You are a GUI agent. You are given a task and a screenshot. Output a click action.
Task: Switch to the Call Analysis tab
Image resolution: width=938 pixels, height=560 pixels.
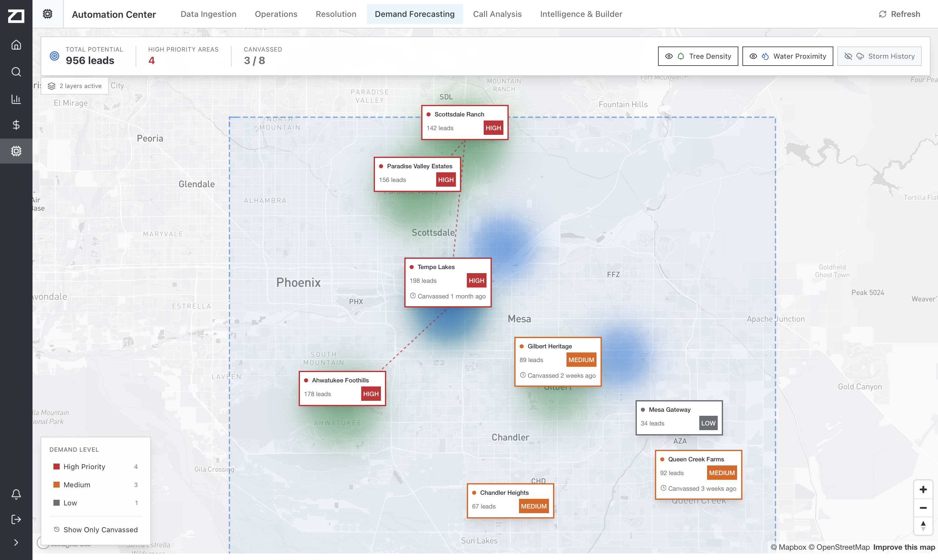(497, 14)
